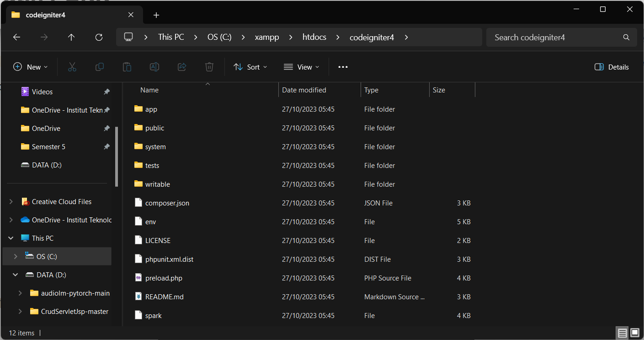
Task: Navigate to This PC breadcrumb
Action: click(171, 37)
